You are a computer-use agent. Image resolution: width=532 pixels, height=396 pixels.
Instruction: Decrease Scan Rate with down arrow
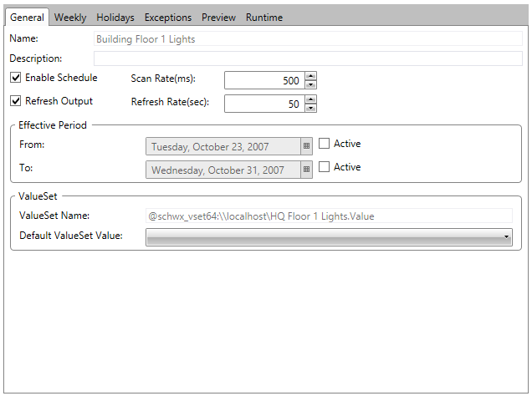[x=311, y=84]
